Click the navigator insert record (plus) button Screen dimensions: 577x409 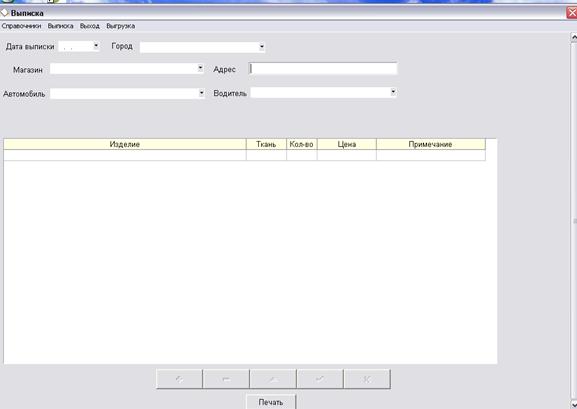point(179,379)
